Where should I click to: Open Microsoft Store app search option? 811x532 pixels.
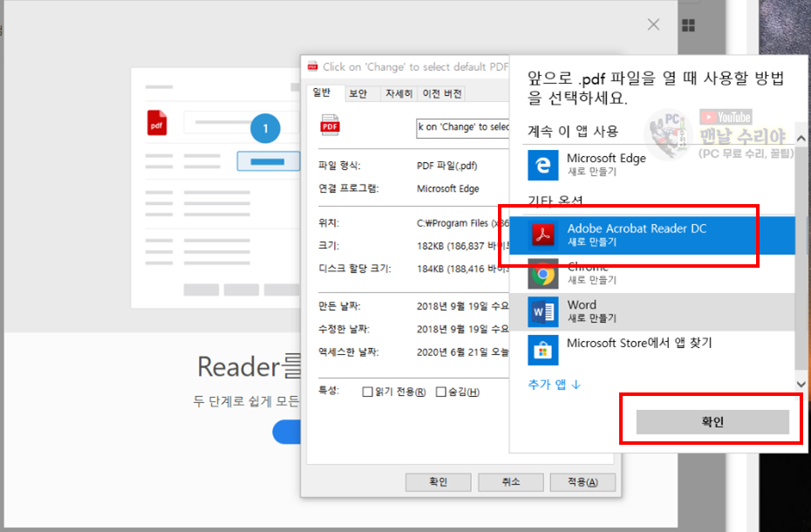tap(652, 350)
